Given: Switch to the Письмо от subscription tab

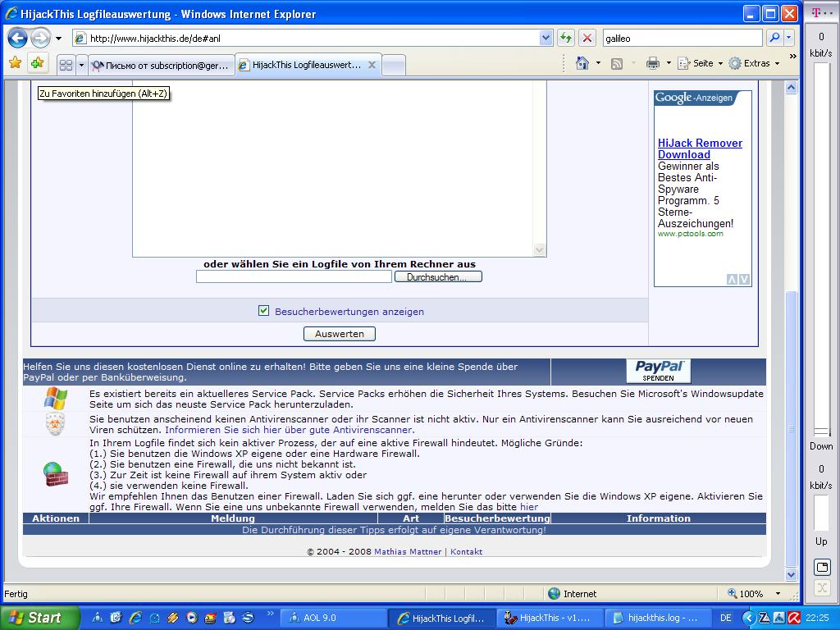Looking at the screenshot, I should coord(162,66).
